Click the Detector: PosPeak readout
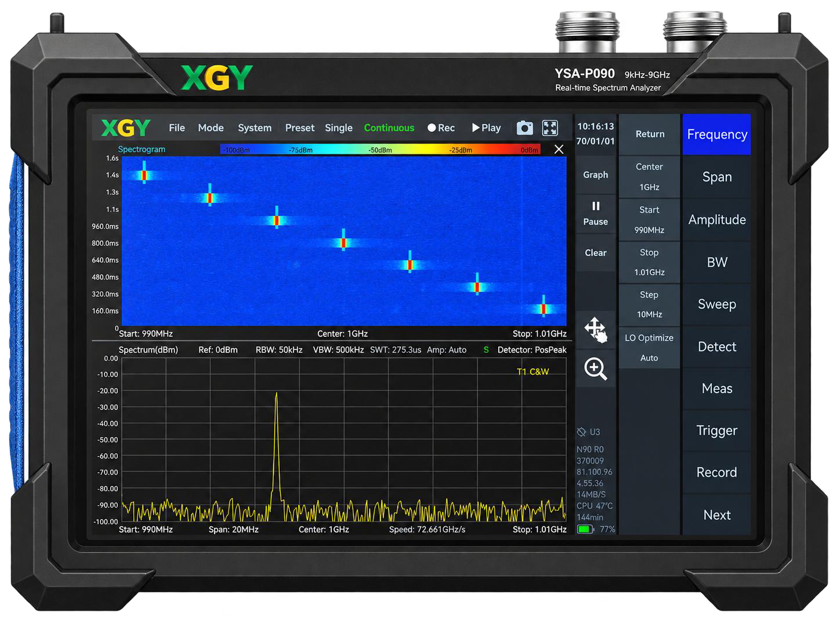Viewport: 840px width, 630px height. pyautogui.click(x=532, y=350)
